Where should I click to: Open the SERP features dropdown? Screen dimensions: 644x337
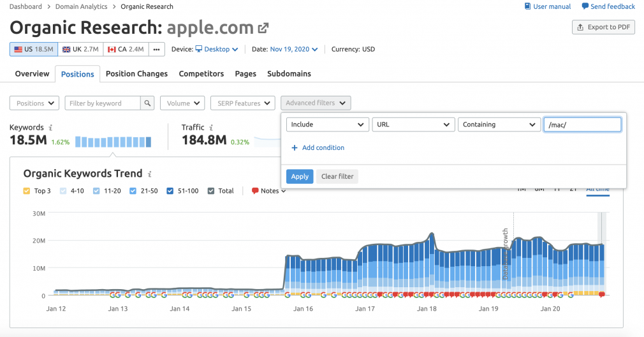(243, 103)
